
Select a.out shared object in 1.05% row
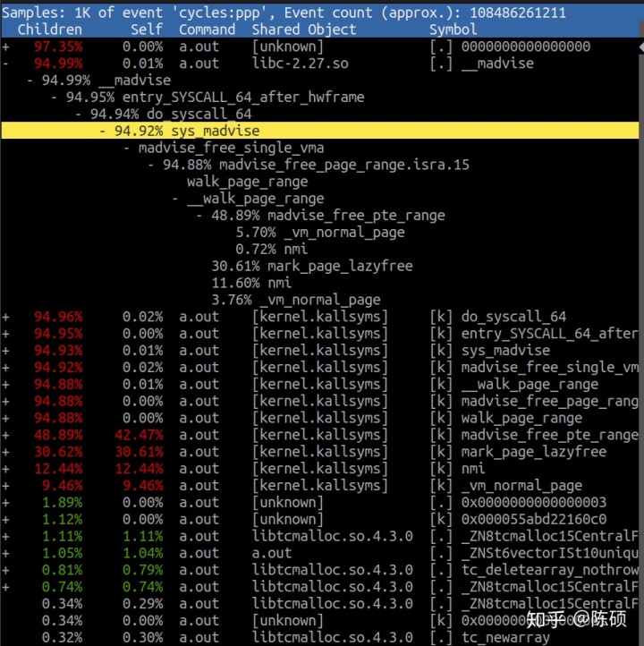click(272, 553)
